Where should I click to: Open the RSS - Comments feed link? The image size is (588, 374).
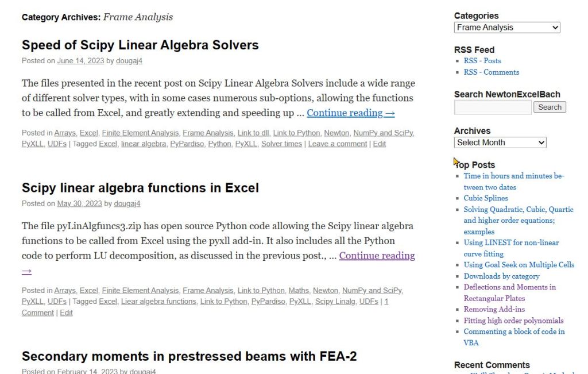(491, 72)
